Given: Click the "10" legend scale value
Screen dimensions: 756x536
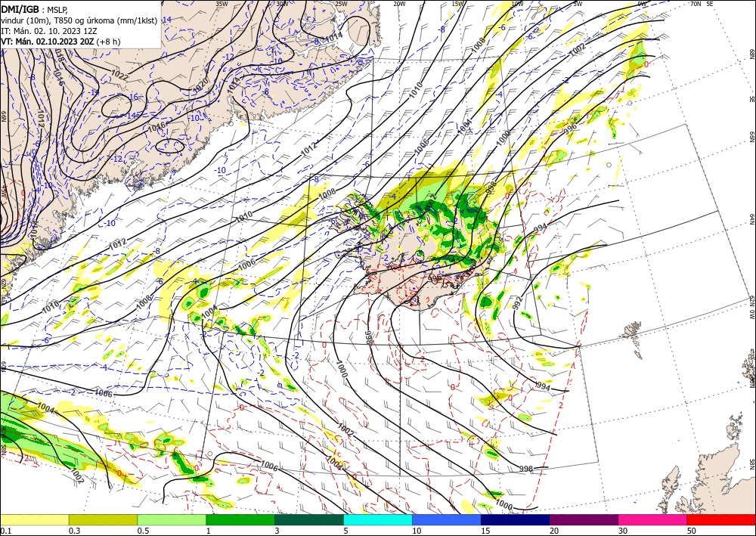Looking at the screenshot, I should (417, 531).
